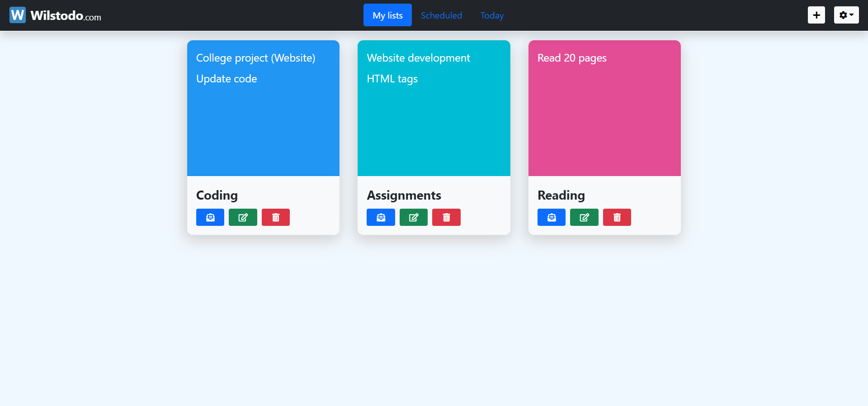The image size is (868, 406).
Task: Add a new list with plus button
Action: tap(816, 15)
